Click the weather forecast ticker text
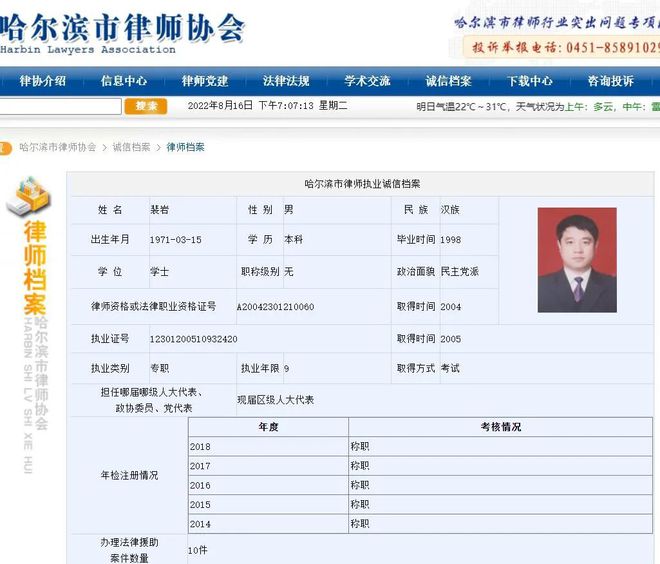 [538, 107]
